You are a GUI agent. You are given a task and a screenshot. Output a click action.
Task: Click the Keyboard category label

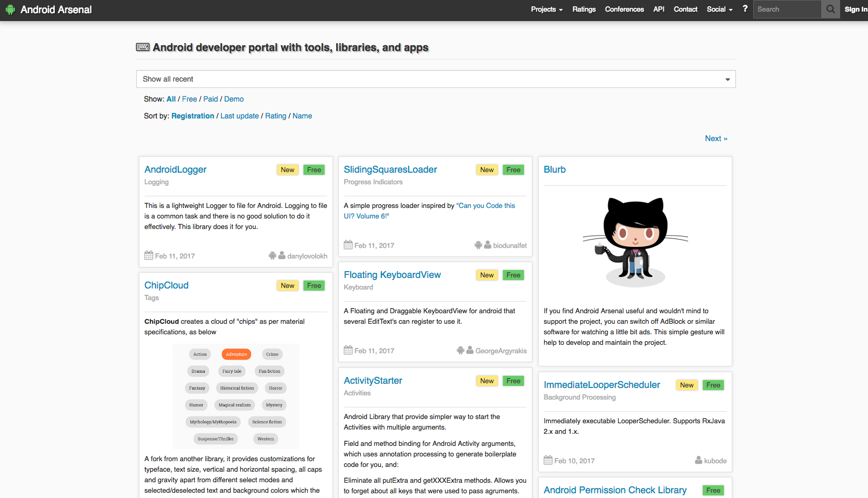(x=358, y=287)
